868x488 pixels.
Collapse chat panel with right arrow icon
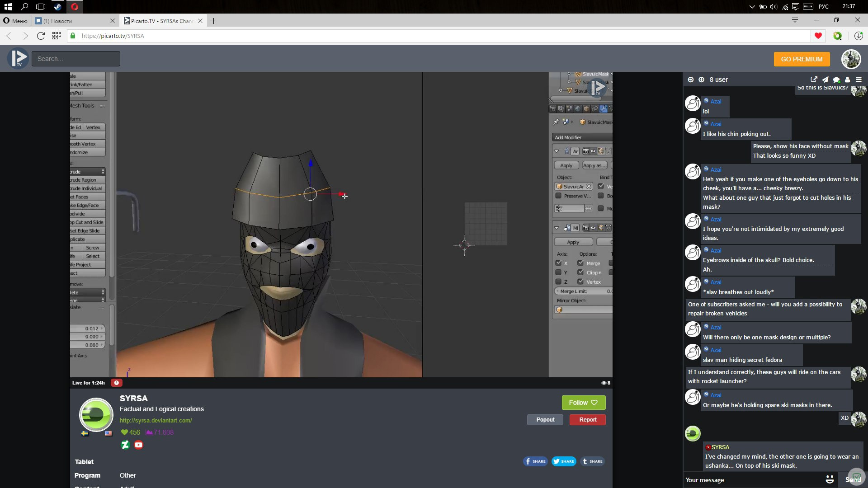coord(690,80)
